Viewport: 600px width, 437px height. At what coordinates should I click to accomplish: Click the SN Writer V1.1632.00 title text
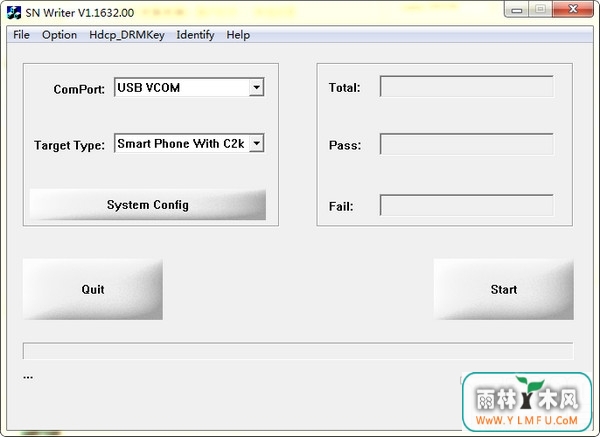coord(80,13)
